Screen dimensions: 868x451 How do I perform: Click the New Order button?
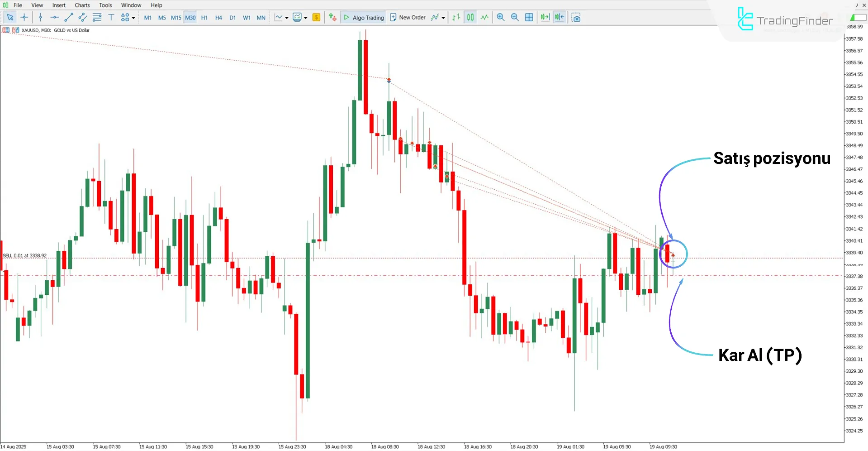pyautogui.click(x=408, y=17)
